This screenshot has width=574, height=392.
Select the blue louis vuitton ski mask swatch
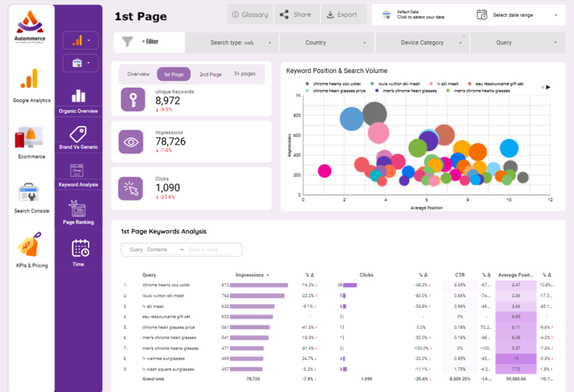click(x=372, y=84)
